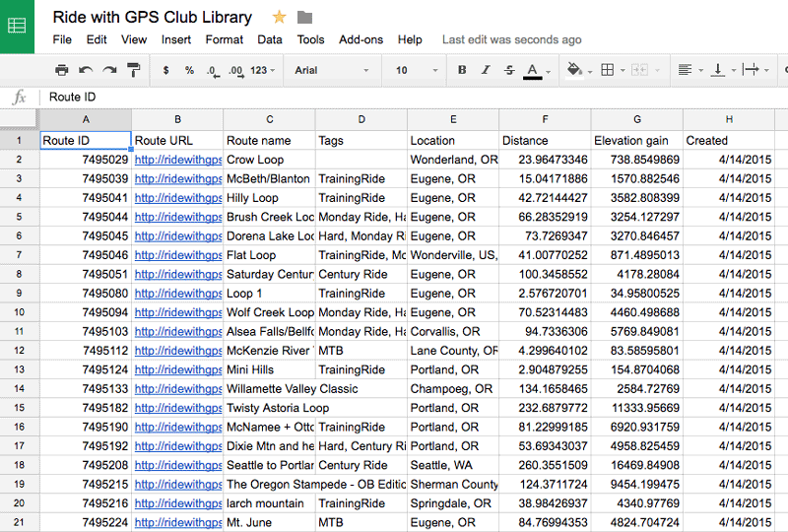The height and width of the screenshot is (532, 788).
Task: Decrease decimal places
Action: [x=213, y=71]
